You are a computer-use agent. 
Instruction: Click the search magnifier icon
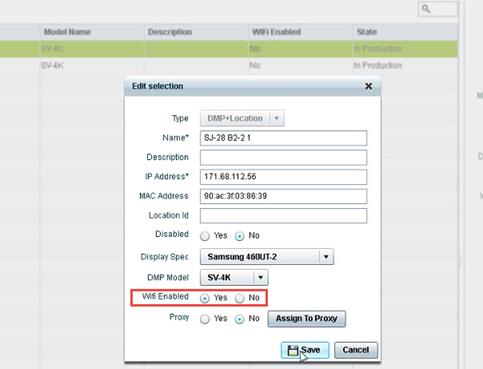(426, 8)
